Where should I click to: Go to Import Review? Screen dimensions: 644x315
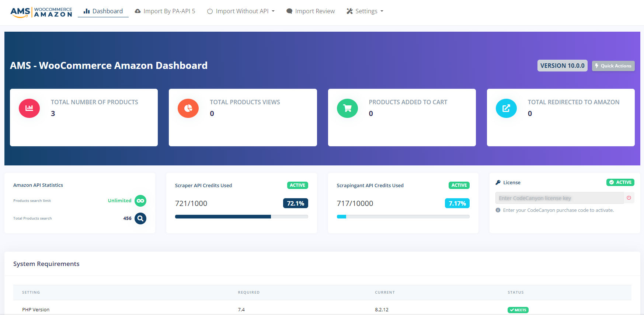[x=310, y=11]
